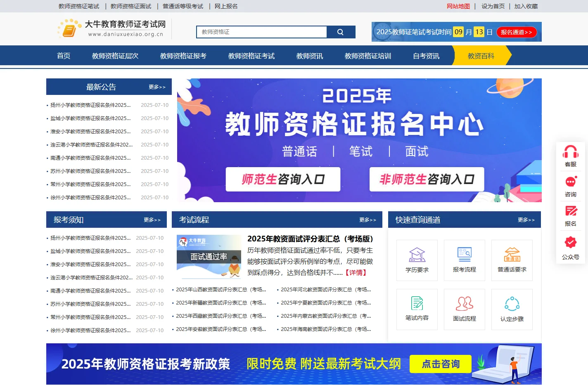Open 教师资格证培训 navigation item
Viewport: 588px width, 385px height.
pos(368,56)
